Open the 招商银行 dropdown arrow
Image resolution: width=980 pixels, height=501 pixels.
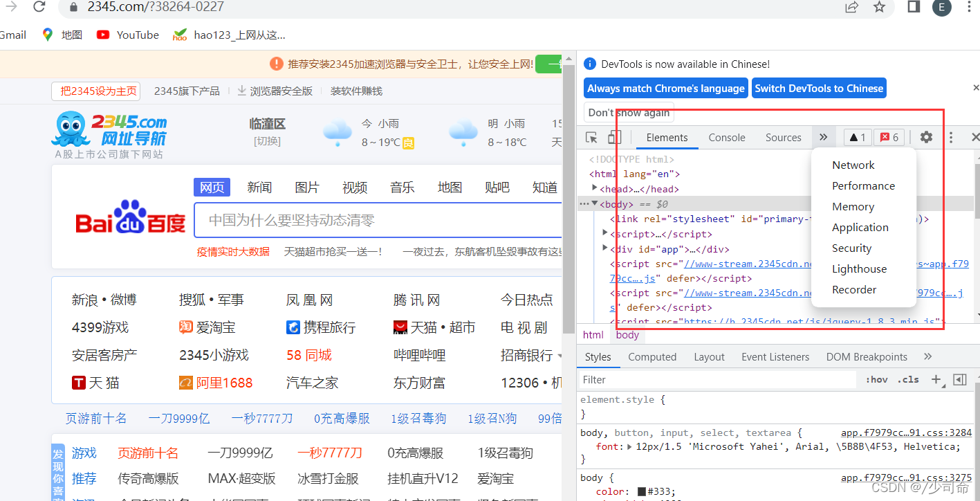pyautogui.click(x=559, y=355)
